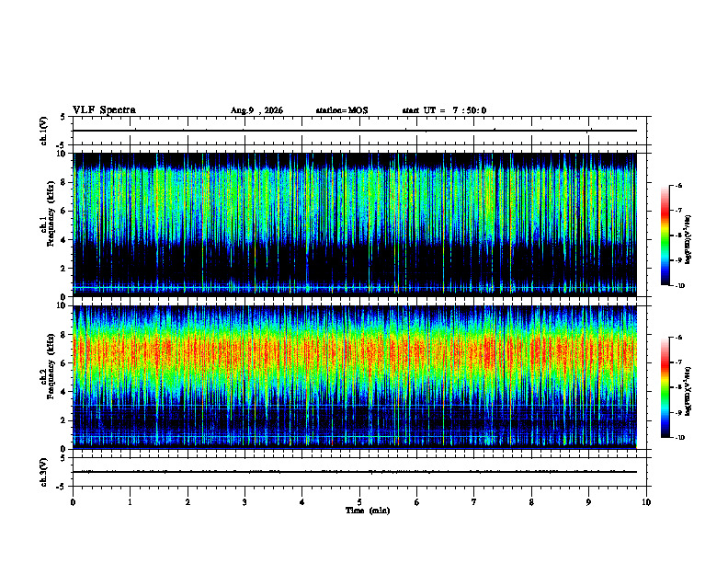Click the ch.1 spectrogram color bar
The width and height of the screenshot is (728, 563).
pos(665,236)
